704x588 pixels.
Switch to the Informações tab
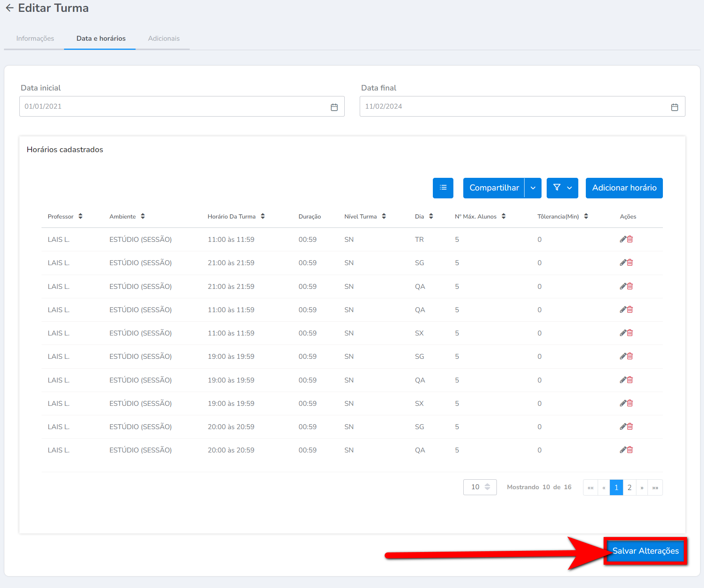click(35, 38)
